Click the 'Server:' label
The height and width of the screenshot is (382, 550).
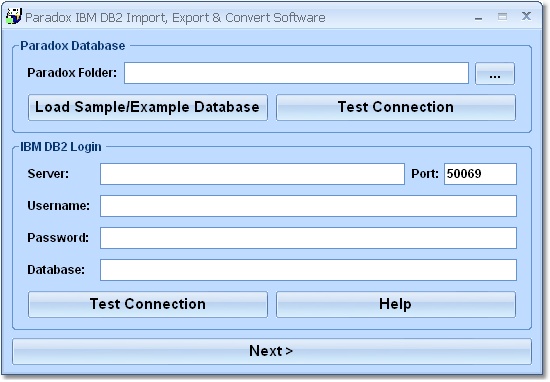point(48,174)
